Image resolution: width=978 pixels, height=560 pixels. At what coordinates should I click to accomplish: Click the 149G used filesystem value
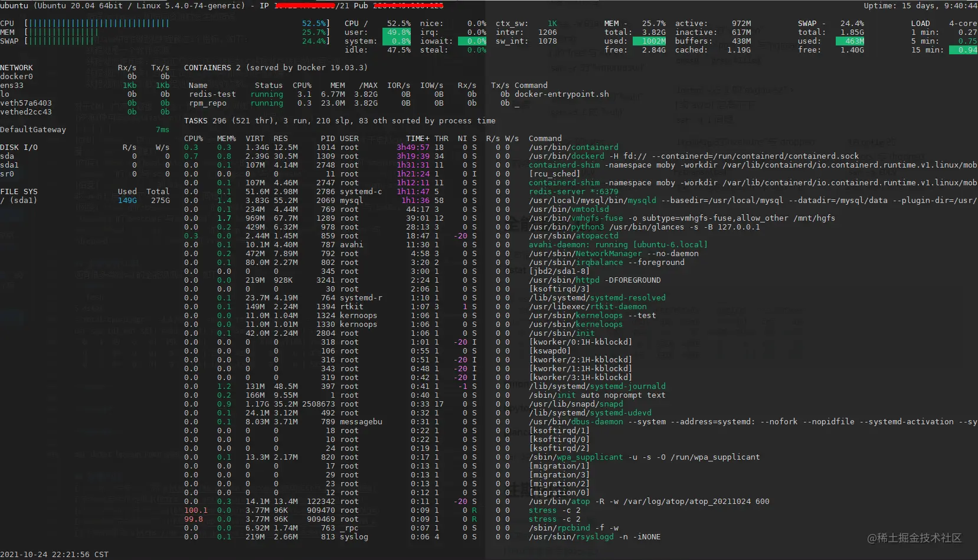point(127,201)
